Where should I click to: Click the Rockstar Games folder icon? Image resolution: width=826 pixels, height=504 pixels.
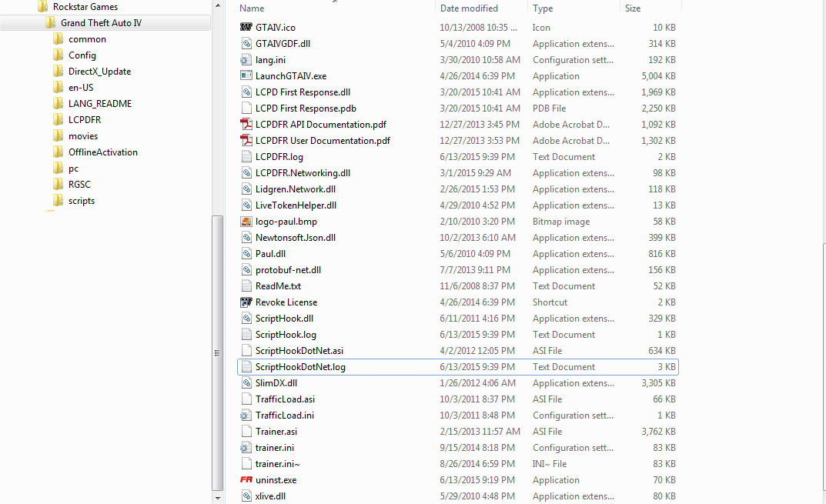[x=42, y=6]
